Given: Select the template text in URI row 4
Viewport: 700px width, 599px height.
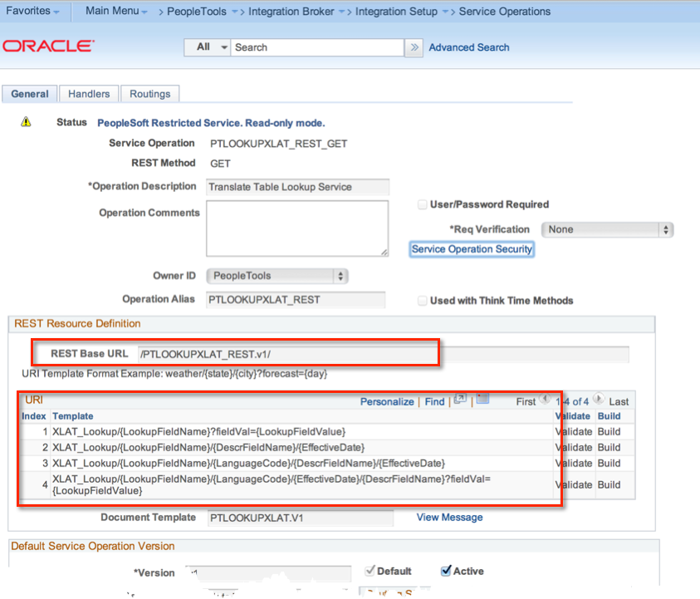Looking at the screenshot, I should pyautogui.click(x=272, y=484).
